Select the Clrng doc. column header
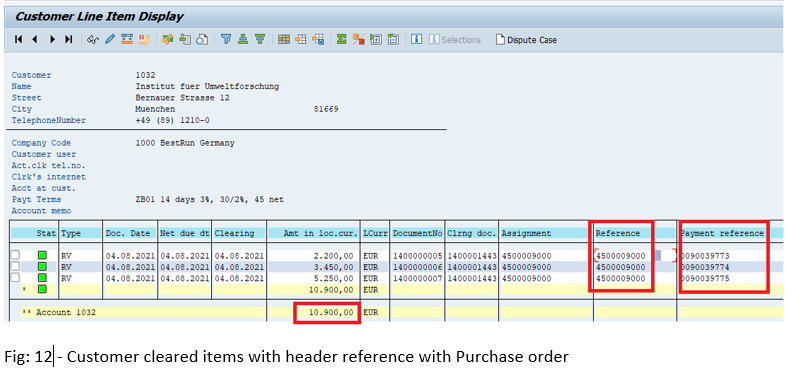Viewport: 786px width, 377px height. (x=472, y=233)
